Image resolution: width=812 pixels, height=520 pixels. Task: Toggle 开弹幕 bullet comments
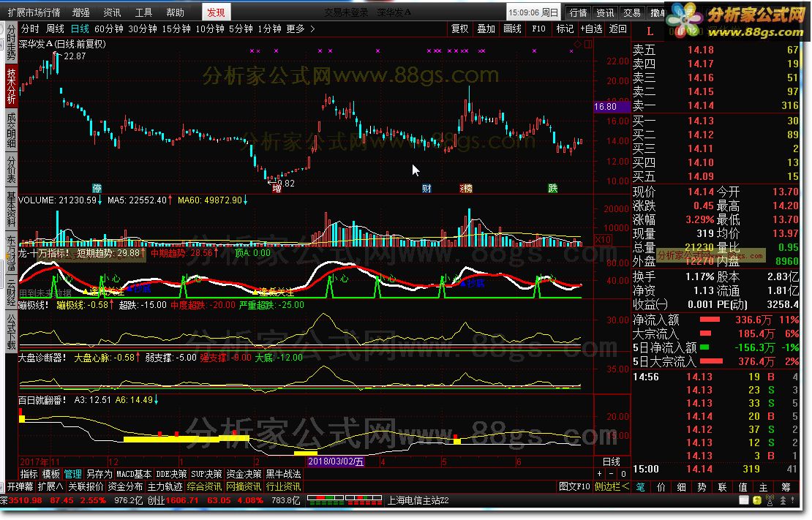pyautogui.click(x=20, y=487)
